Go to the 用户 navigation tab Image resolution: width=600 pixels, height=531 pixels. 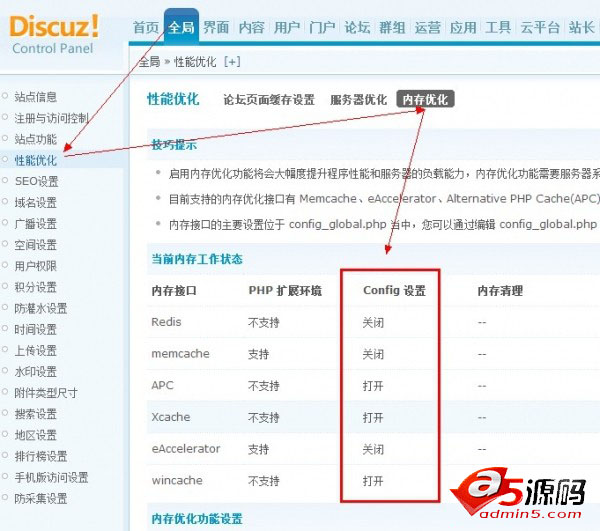287,28
